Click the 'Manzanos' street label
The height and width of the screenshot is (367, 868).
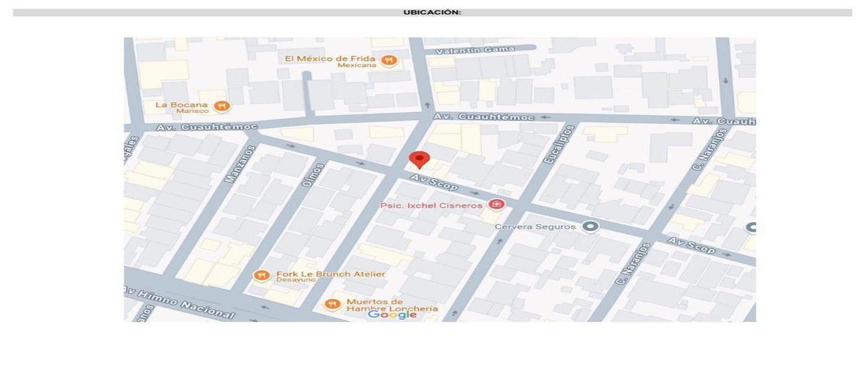click(242, 164)
